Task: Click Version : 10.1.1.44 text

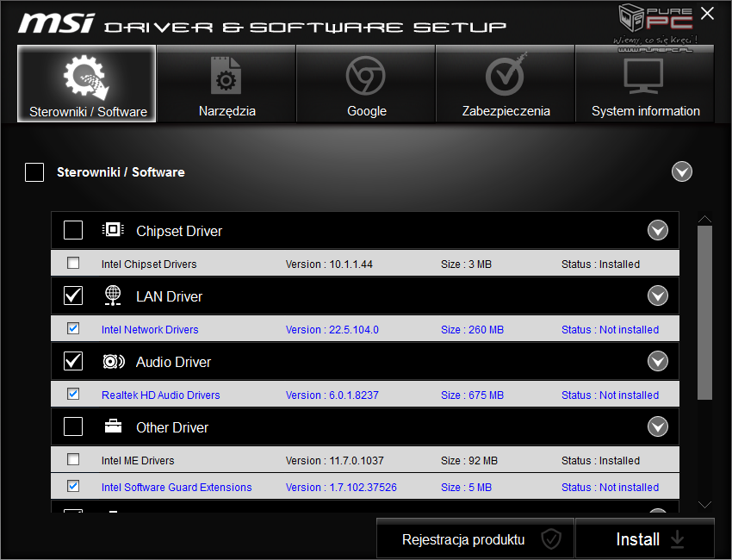Action: (329, 264)
